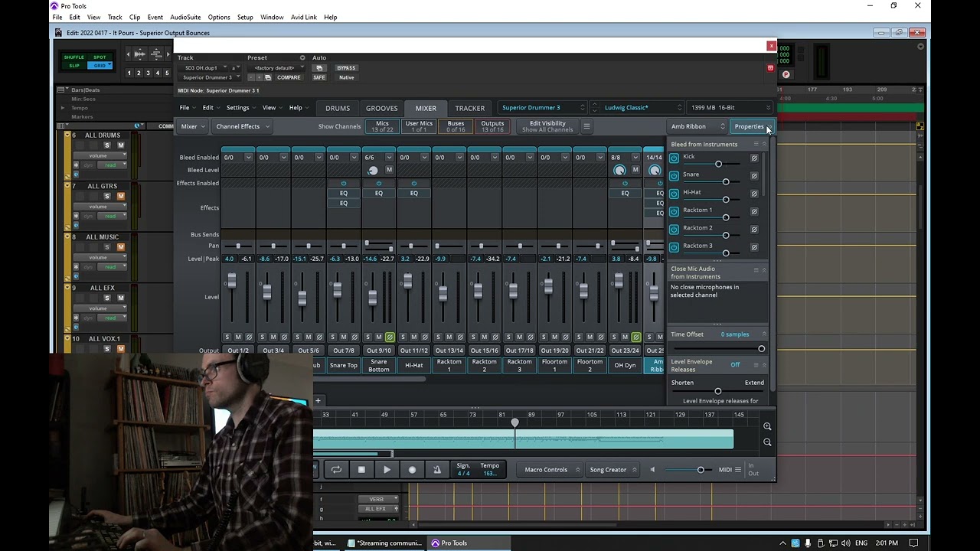Select the Grid edit mode in Pro Tools

coord(100,66)
